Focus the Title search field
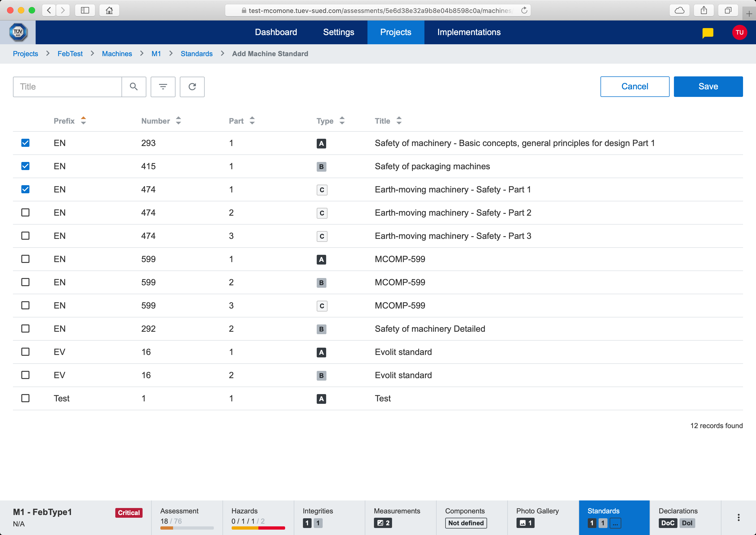Screen dimensions: 756x535 [x=67, y=87]
